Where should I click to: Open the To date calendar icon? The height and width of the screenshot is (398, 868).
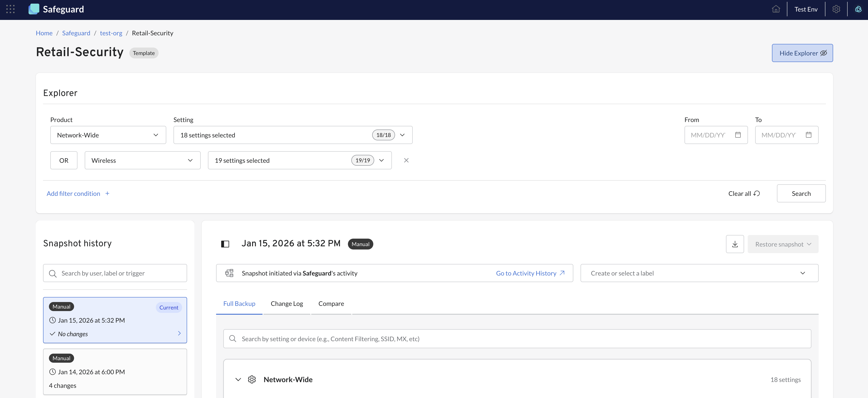[x=808, y=135]
